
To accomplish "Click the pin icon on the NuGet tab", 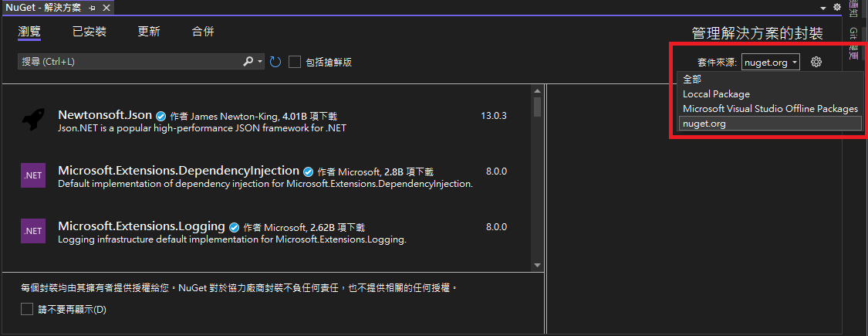I will pyautogui.click(x=92, y=8).
